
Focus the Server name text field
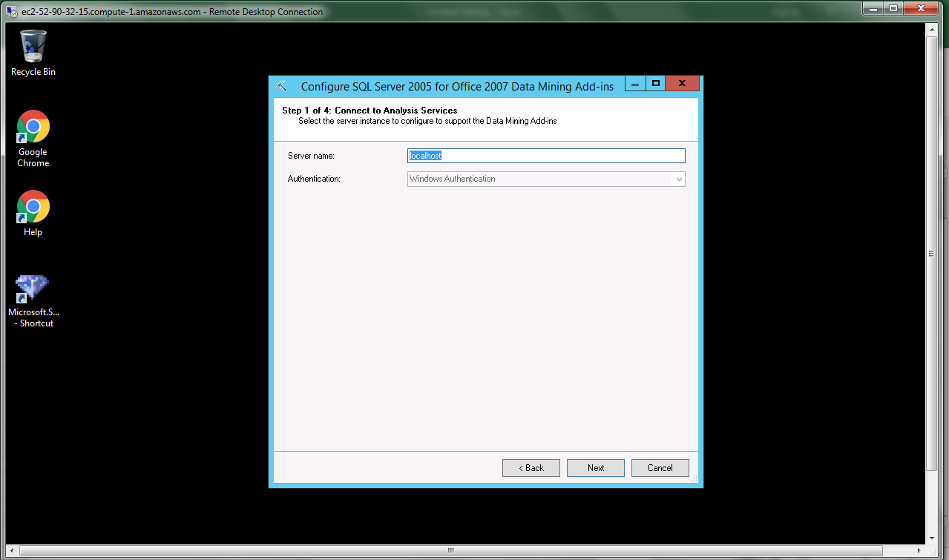coord(546,156)
